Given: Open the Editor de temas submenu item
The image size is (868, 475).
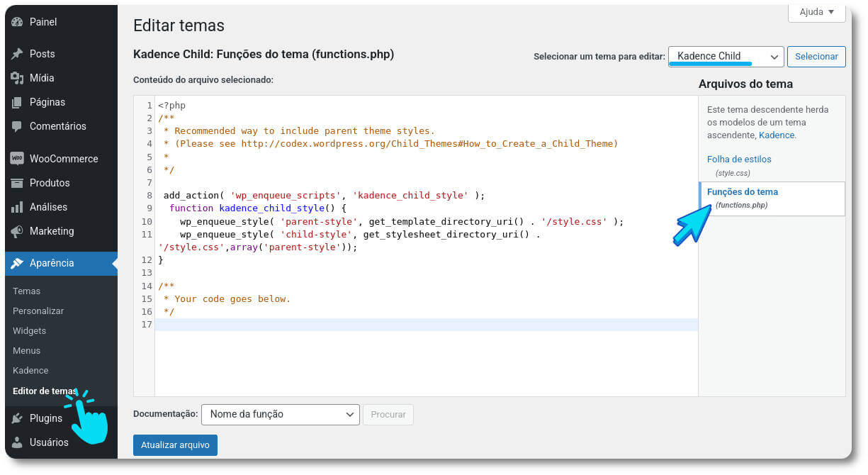Looking at the screenshot, I should click(45, 391).
